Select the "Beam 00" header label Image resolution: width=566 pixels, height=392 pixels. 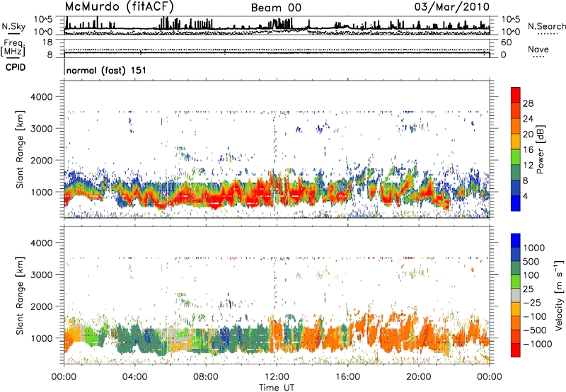click(x=276, y=8)
